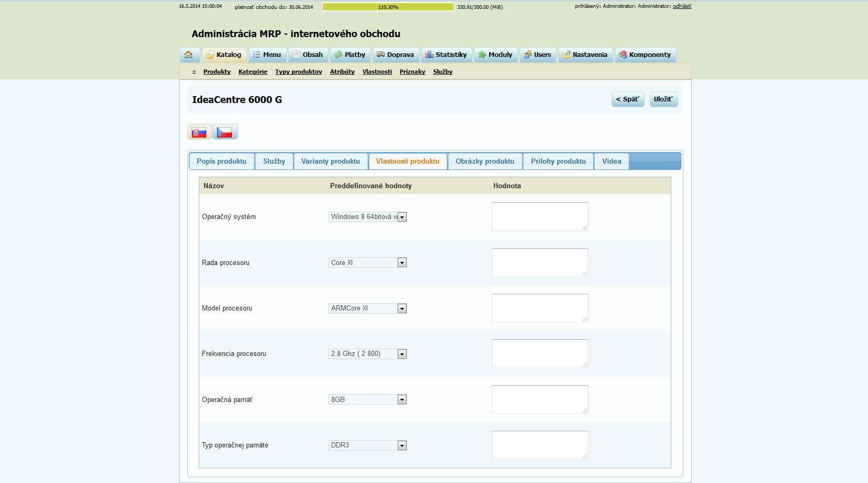Image resolution: width=868 pixels, height=483 pixels.
Task: Switch to the Služby product tab
Action: [x=274, y=162]
